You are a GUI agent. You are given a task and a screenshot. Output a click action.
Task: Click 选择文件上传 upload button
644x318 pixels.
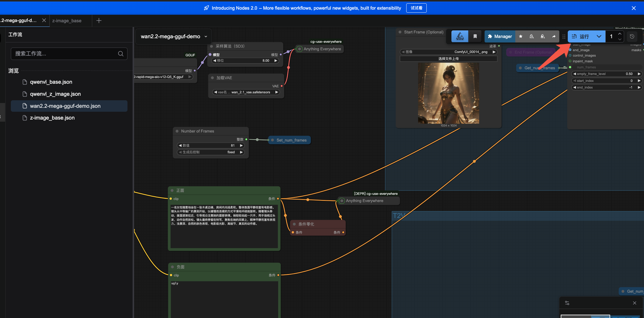pos(448,59)
